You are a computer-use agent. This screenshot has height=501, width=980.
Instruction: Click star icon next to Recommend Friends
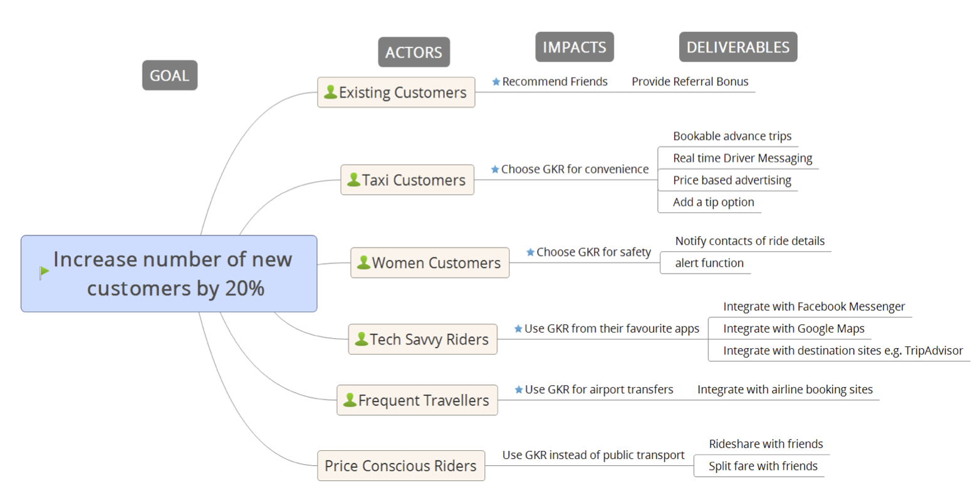click(x=496, y=81)
